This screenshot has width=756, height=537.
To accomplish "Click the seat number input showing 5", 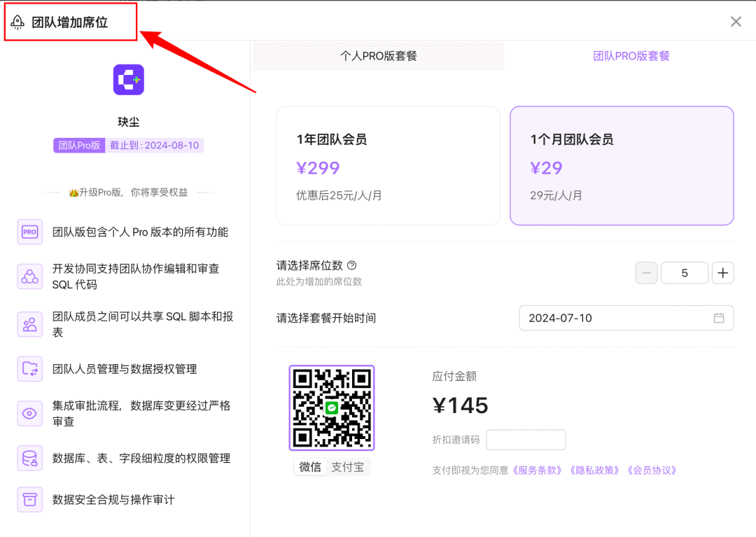I will [685, 273].
